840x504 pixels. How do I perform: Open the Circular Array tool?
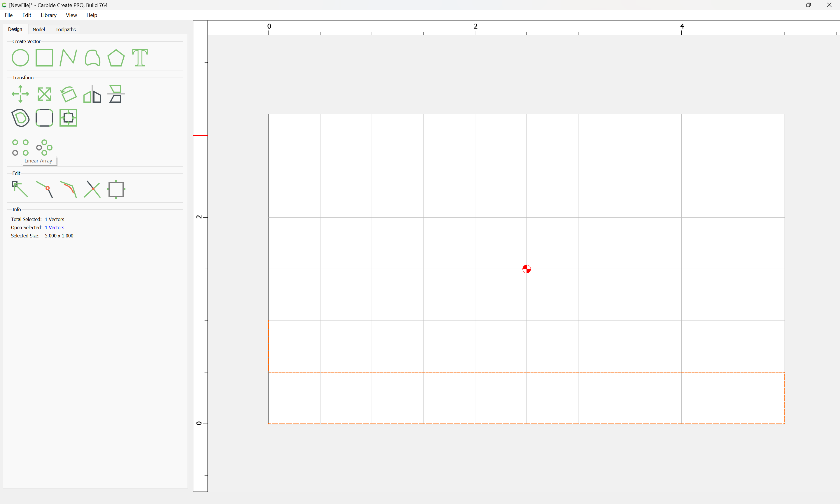pos(44,147)
